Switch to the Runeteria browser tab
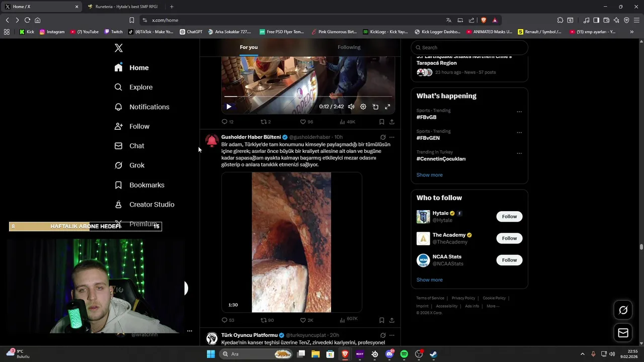 (x=123, y=7)
